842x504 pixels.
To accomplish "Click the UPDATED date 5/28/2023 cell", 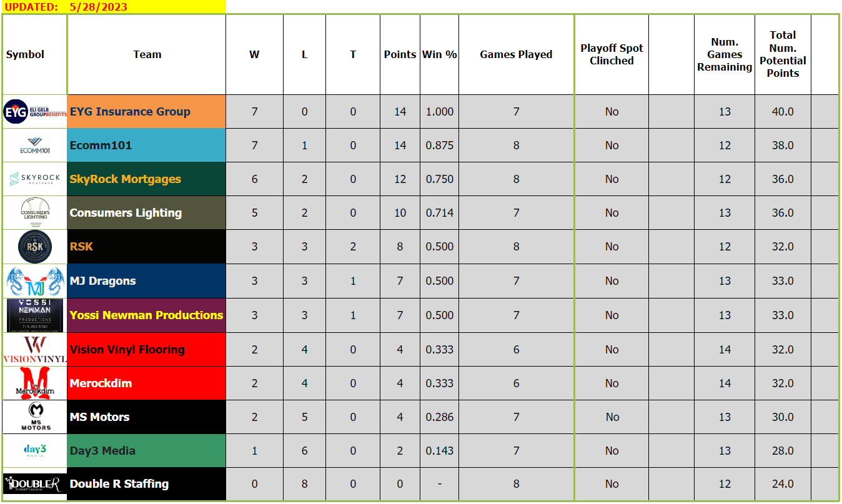I will click(x=99, y=7).
